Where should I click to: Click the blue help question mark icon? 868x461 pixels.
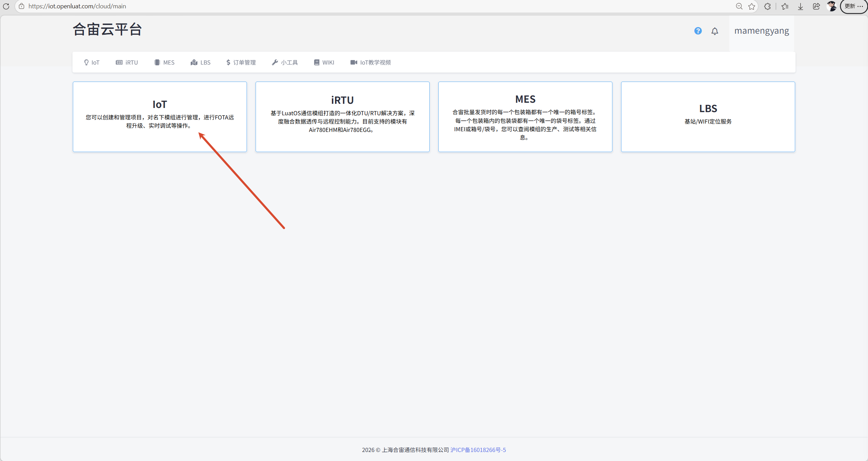tap(698, 31)
